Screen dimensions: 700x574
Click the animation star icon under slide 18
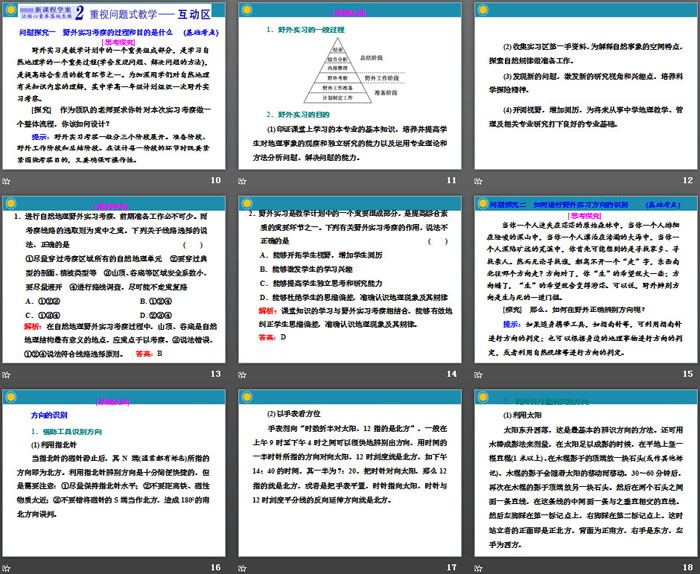[x=479, y=568]
